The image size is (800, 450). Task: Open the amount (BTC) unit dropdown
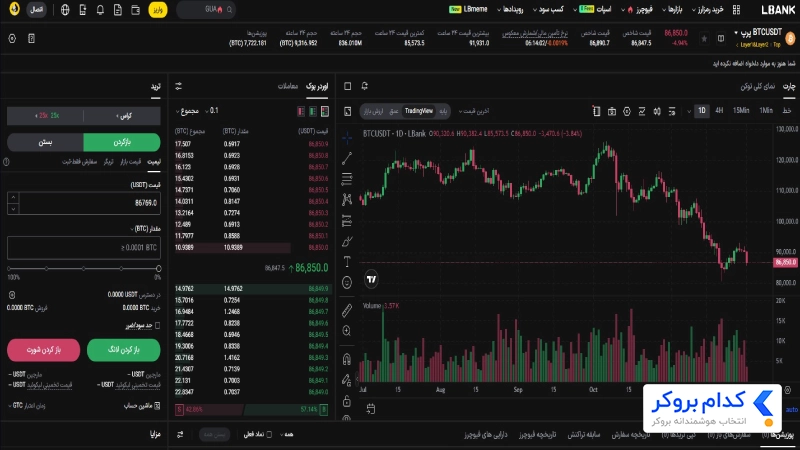click(146, 229)
